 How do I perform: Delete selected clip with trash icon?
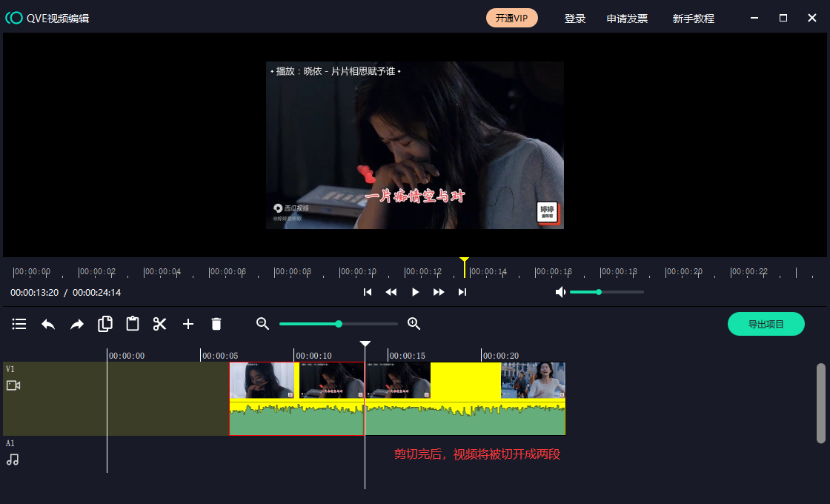(x=216, y=324)
